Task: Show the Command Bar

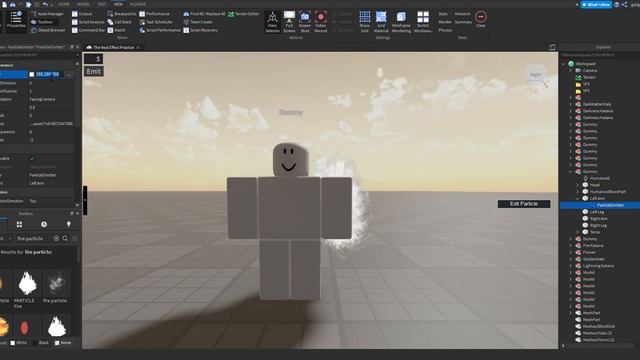Action: pyautogui.click(x=88, y=30)
